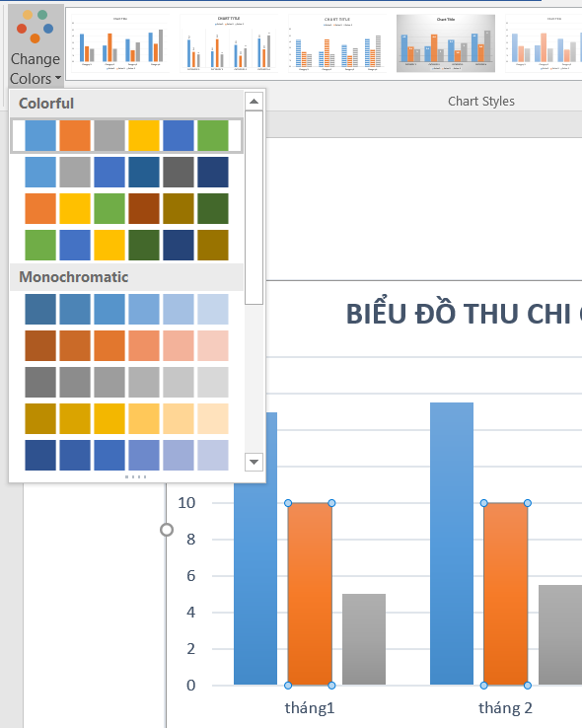This screenshot has height=728, width=582.
Task: Select the chart title BIỂU ĐỒ THU CHI
Action: (x=464, y=314)
